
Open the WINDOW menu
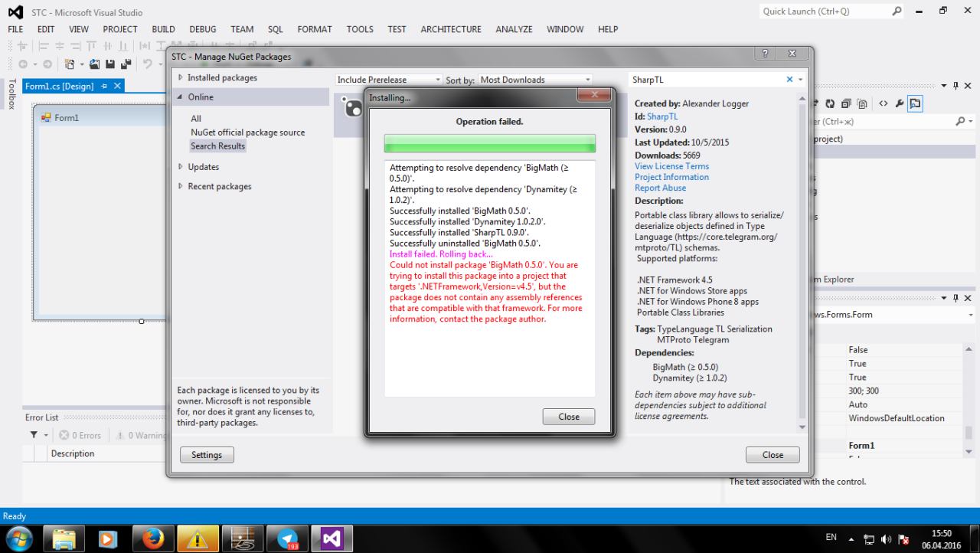tap(565, 29)
